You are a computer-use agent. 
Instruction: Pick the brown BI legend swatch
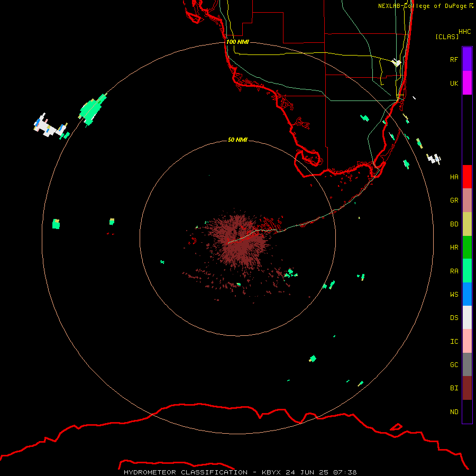467,388
